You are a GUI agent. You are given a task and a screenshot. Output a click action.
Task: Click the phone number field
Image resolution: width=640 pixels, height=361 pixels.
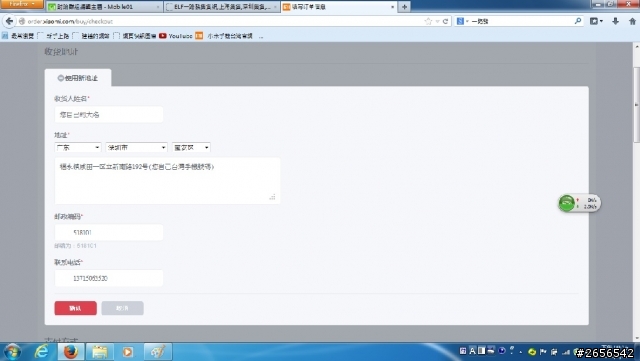click(109, 278)
